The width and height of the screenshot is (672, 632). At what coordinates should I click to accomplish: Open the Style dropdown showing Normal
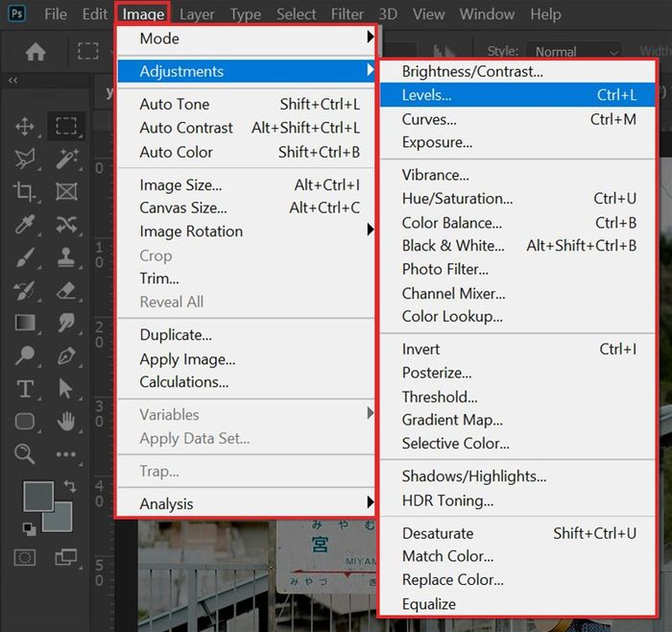575,52
